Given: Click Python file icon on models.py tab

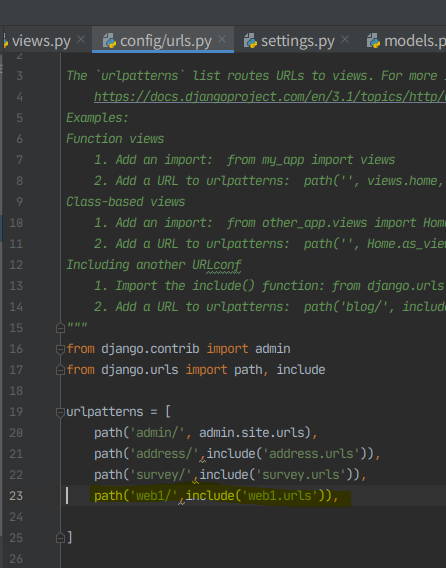Looking at the screenshot, I should (373, 41).
